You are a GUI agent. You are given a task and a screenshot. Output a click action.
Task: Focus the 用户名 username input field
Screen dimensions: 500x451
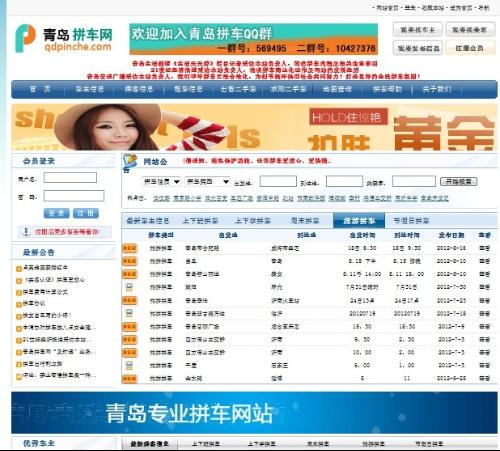coord(70,177)
